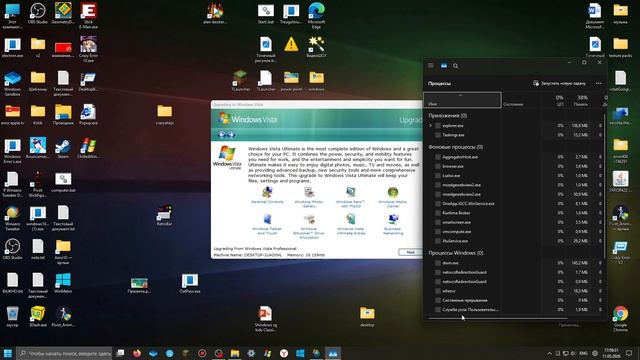
Task: Click the back arrow in Vista window
Action: pos(222,134)
